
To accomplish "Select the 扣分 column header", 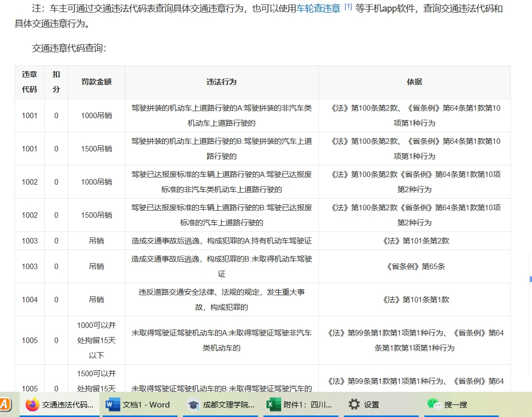I will coord(56,82).
